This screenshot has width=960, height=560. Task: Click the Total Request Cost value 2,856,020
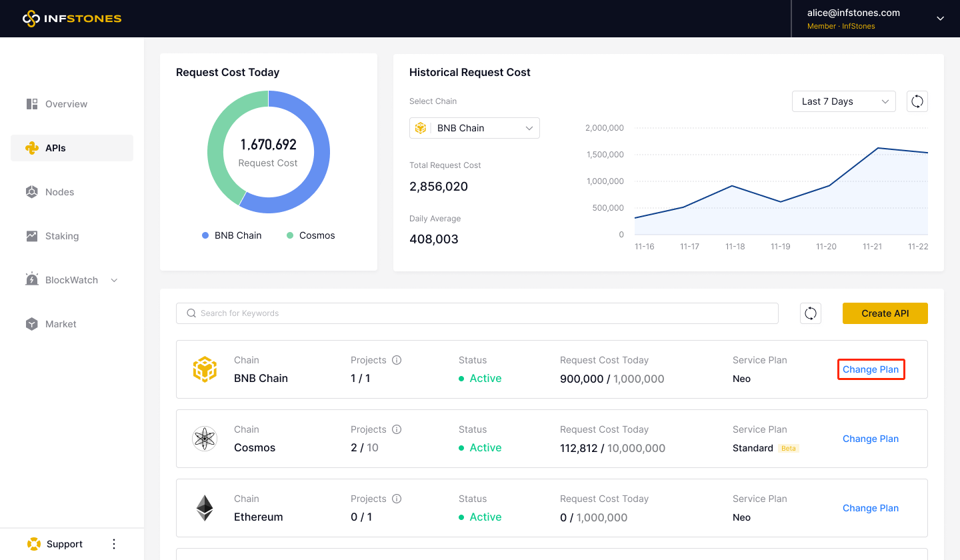point(439,187)
